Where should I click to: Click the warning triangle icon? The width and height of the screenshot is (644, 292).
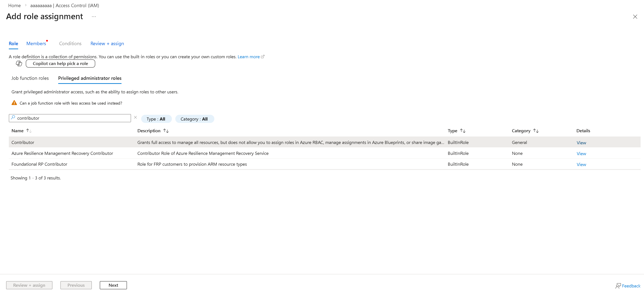(14, 103)
